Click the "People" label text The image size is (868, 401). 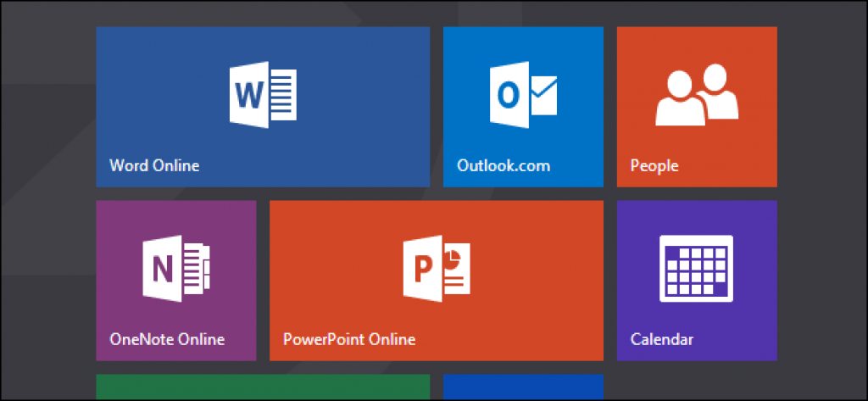(654, 165)
